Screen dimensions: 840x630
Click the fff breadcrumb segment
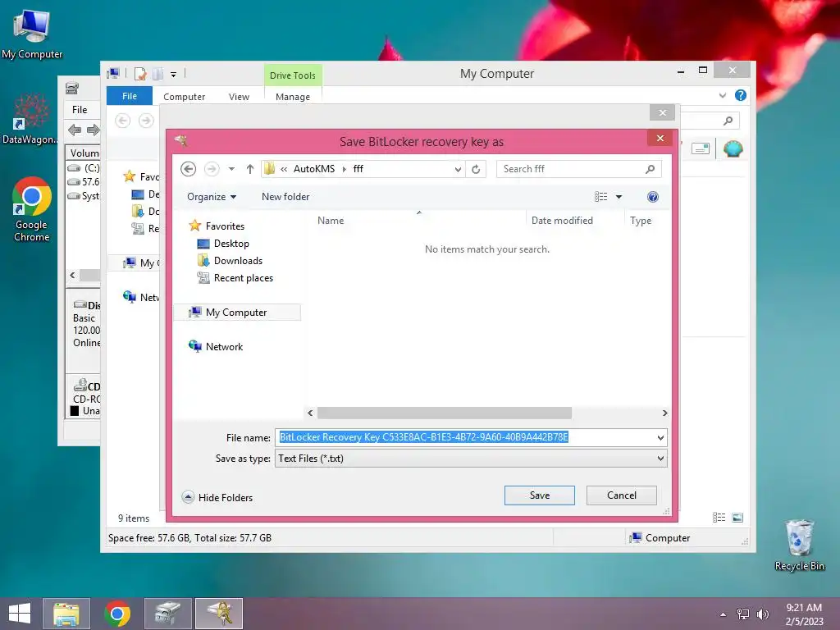pos(358,169)
